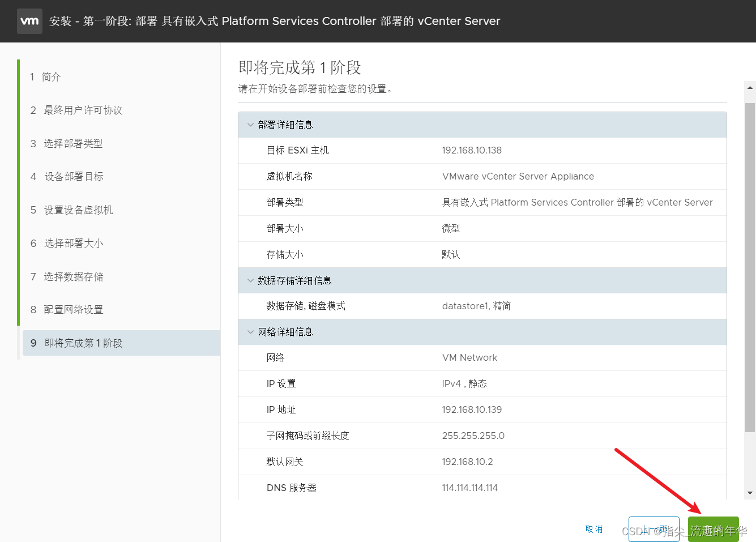Screen dimensions: 756x542
Task: Click the 部署类型 row label
Action: point(285,202)
